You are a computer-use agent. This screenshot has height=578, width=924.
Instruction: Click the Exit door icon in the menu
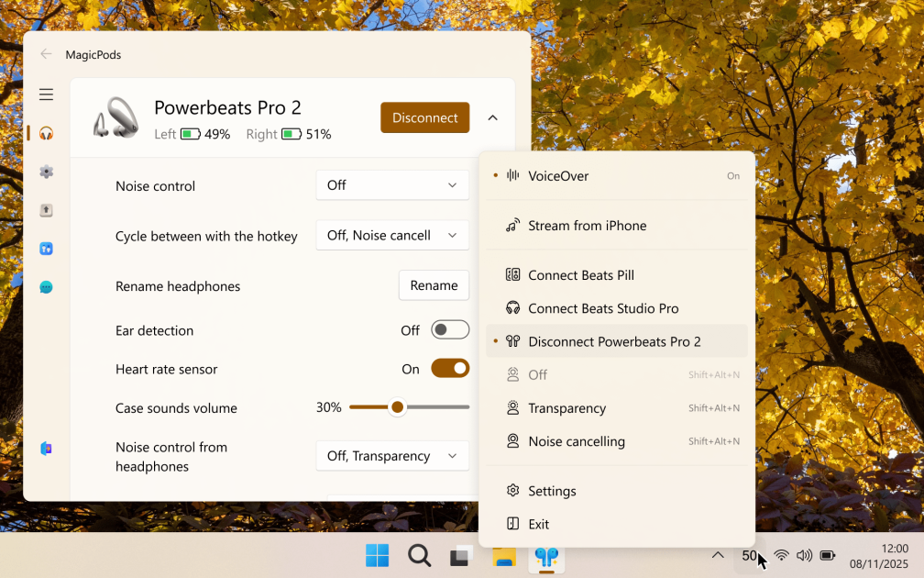tap(512, 524)
